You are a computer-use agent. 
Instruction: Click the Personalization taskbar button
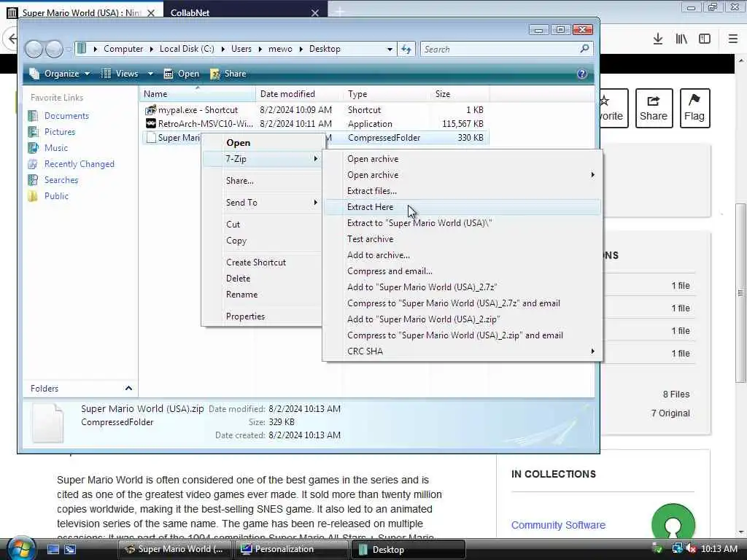(290, 549)
